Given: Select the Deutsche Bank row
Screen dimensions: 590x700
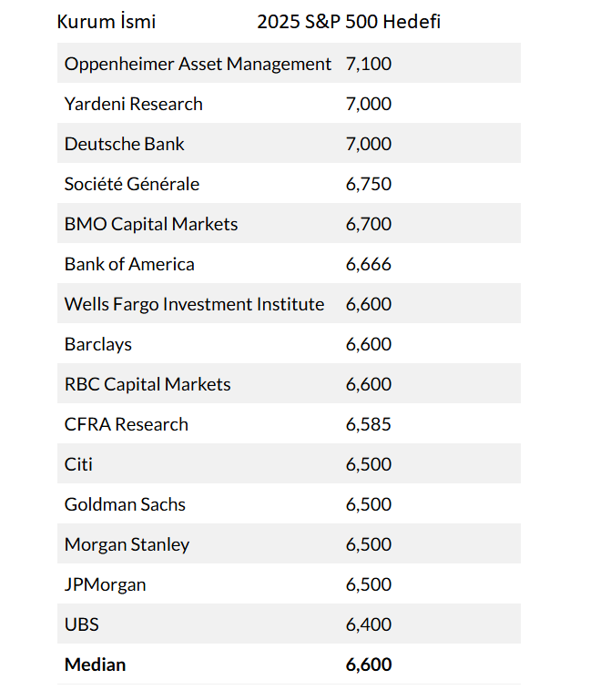Looking at the screenshot, I should click(289, 143).
